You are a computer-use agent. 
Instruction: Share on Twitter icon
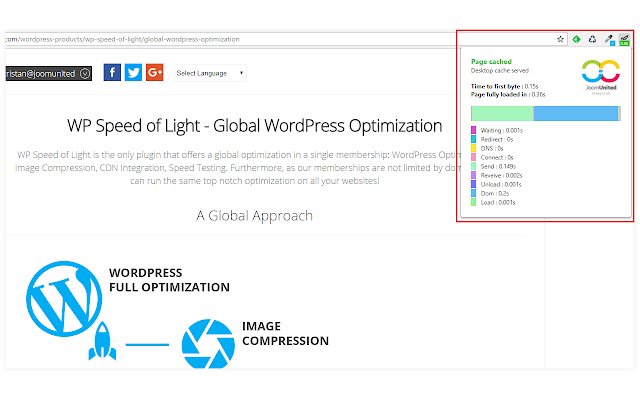click(133, 73)
